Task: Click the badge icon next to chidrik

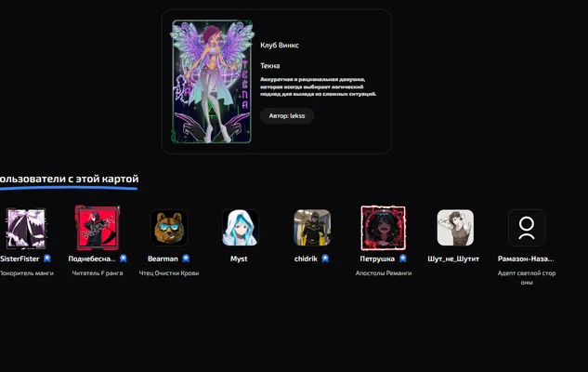Action: tap(325, 259)
